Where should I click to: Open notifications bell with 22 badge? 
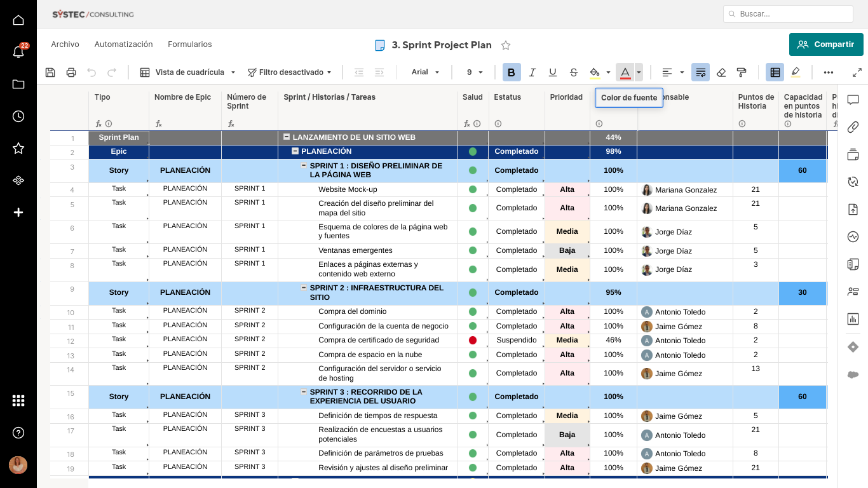18,52
